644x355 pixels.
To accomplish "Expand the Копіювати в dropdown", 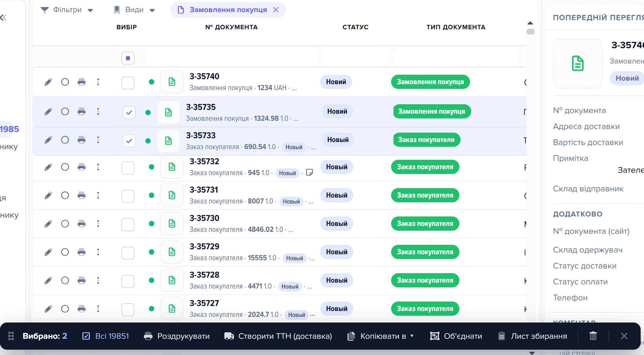I will coord(380,336).
